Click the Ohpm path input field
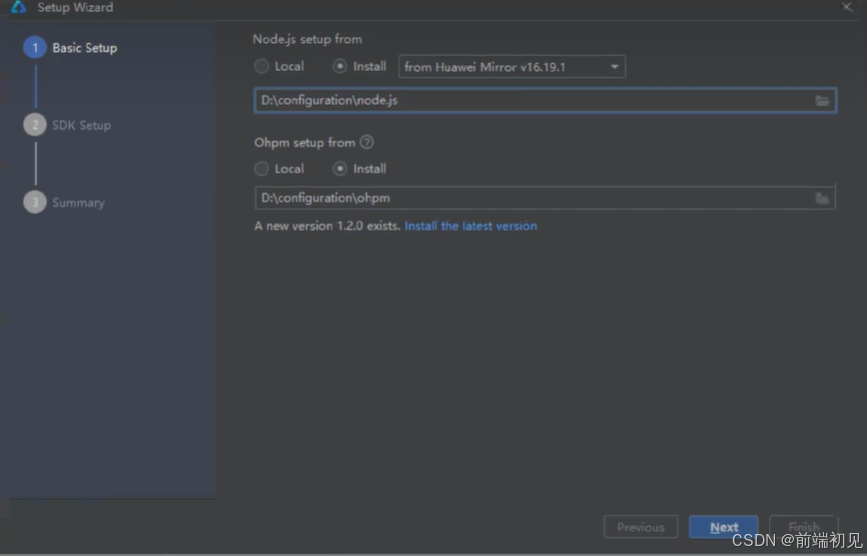867x556 pixels. point(545,198)
